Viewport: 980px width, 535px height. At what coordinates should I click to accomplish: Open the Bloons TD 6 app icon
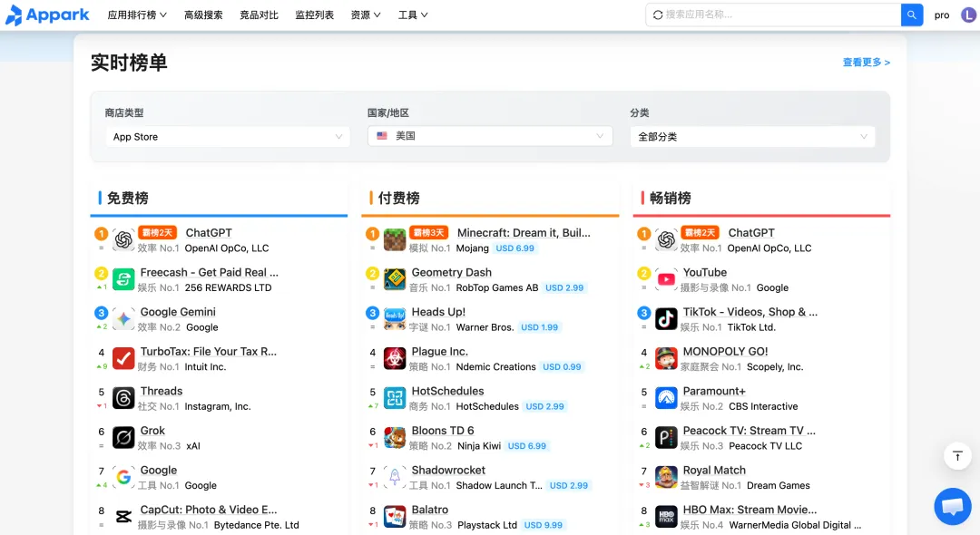[x=395, y=438]
